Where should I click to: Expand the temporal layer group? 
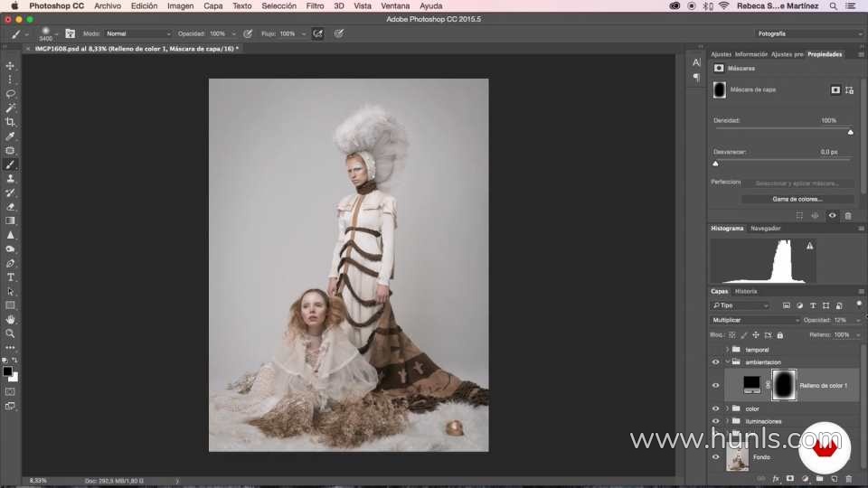pos(727,349)
